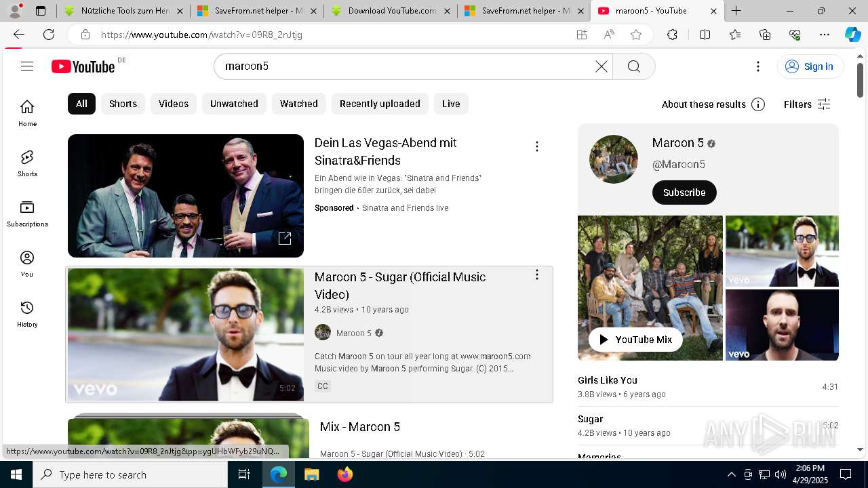Play the YouTube Mix
The width and height of the screenshot is (868, 488).
coord(635,340)
